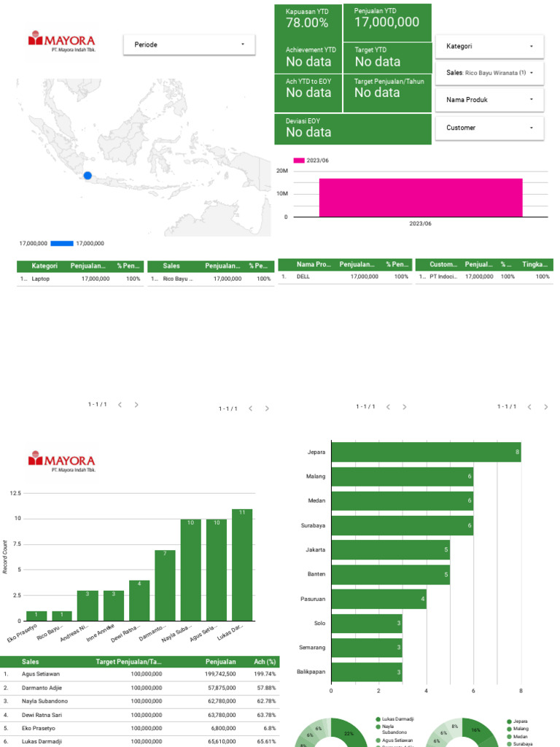Select the PT Indoci... customer row

[x=484, y=276]
